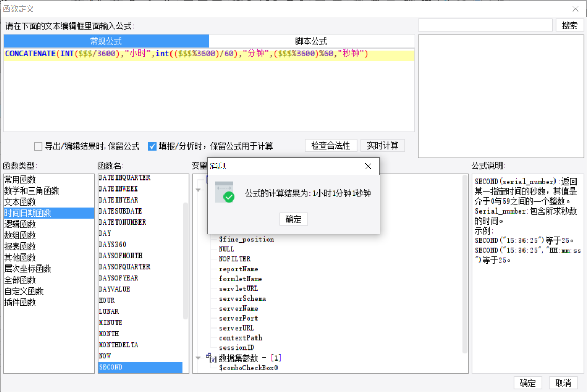Close the 消息 message popup
Screen dimensions: 587x392
(368, 166)
